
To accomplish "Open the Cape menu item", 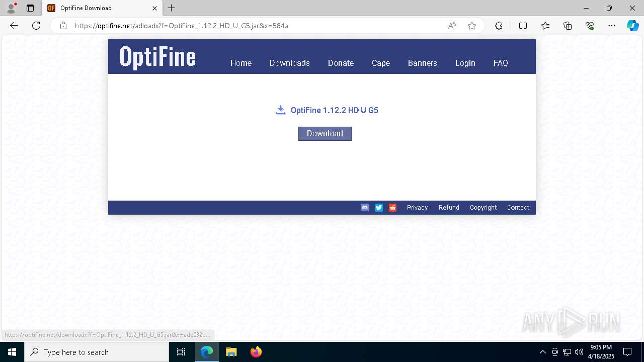I will click(x=381, y=63).
